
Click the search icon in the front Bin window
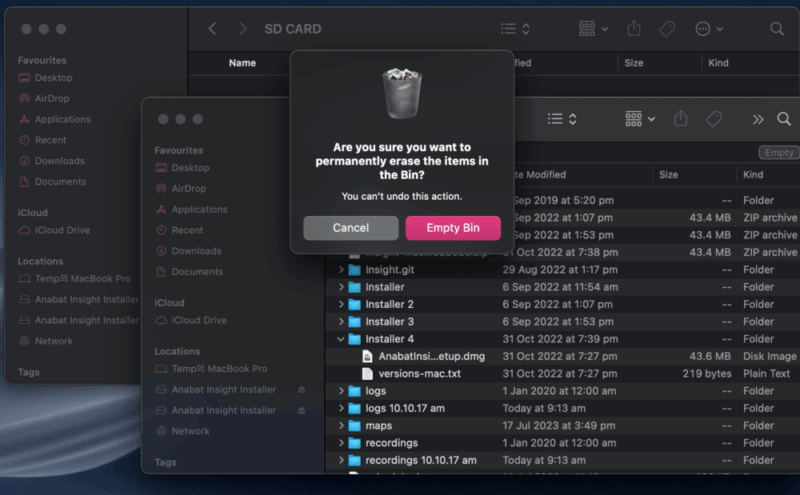(x=783, y=119)
